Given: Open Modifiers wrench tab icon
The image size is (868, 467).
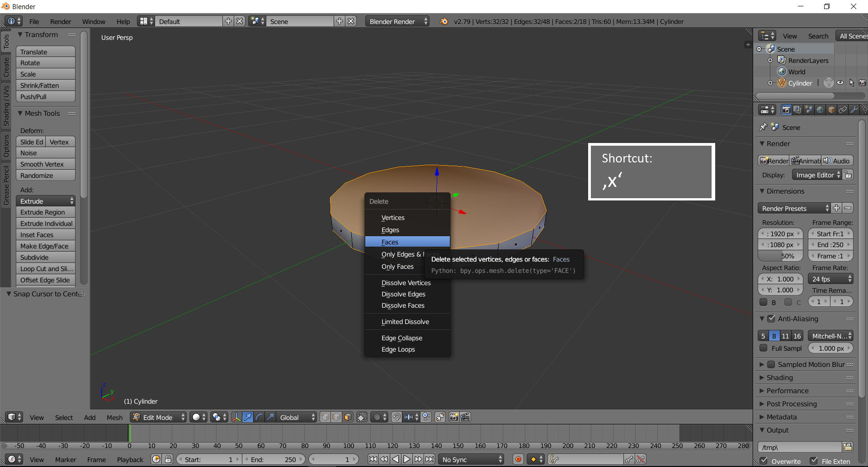Looking at the screenshot, I should pyautogui.click(x=854, y=110).
